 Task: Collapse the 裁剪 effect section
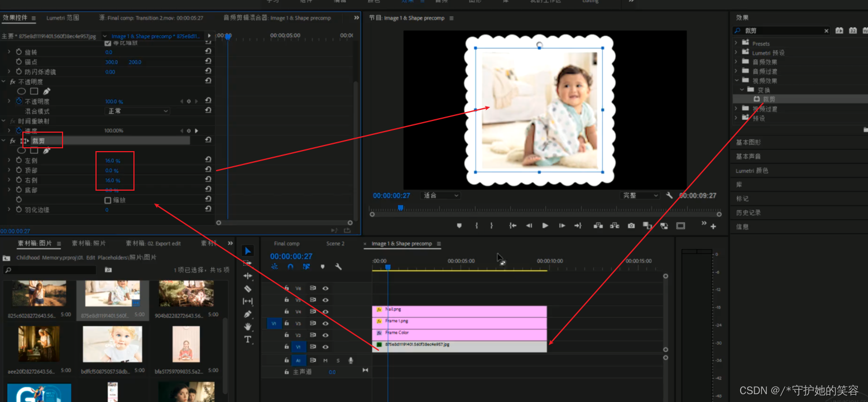tap(4, 141)
